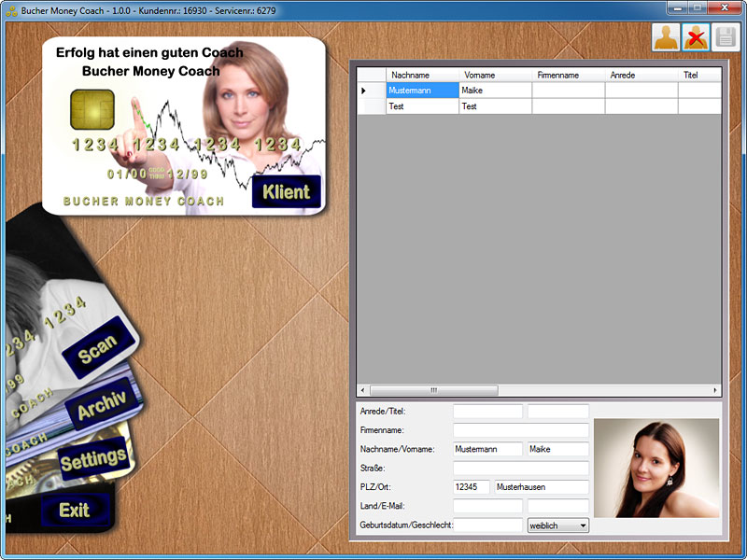The width and height of the screenshot is (747, 560).
Task: Click the row header of the Test row
Action: pos(372,106)
